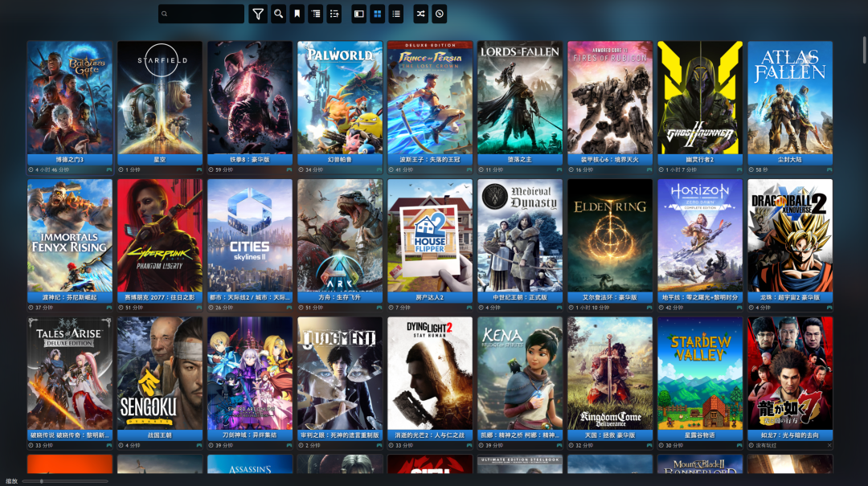The width and height of the screenshot is (868, 486).
Task: Click the clock icon in the toolbar
Action: pos(440,14)
